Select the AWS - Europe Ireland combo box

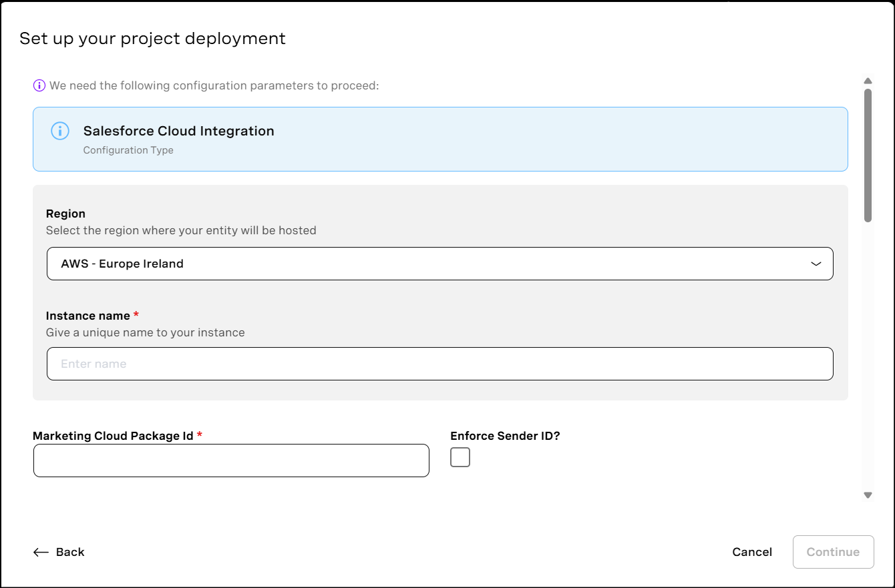(440, 264)
